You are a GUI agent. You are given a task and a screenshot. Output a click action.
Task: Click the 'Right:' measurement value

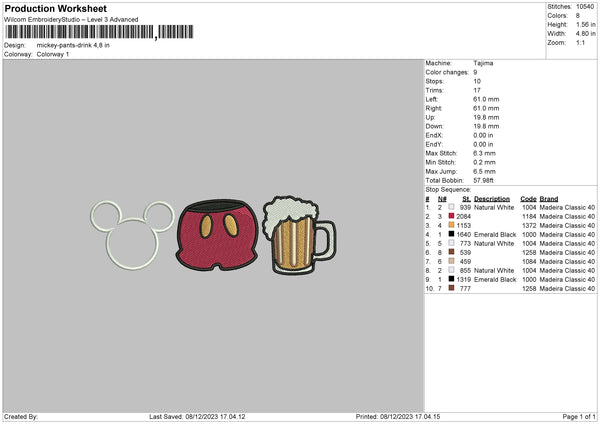(x=486, y=108)
